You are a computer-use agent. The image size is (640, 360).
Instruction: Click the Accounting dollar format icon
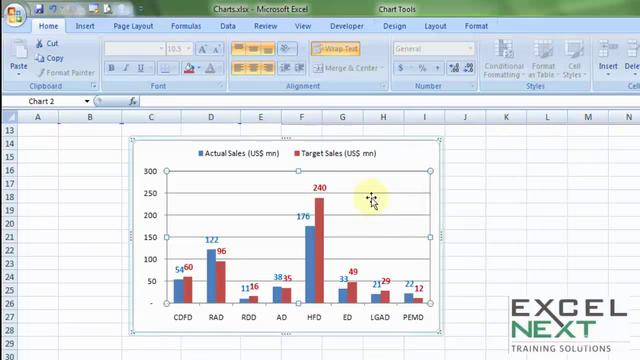click(401, 68)
